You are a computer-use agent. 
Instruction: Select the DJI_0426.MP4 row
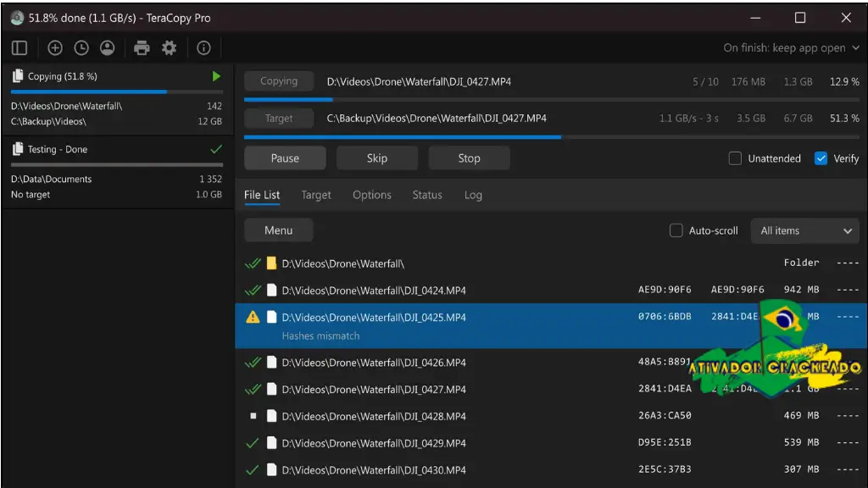coord(551,363)
